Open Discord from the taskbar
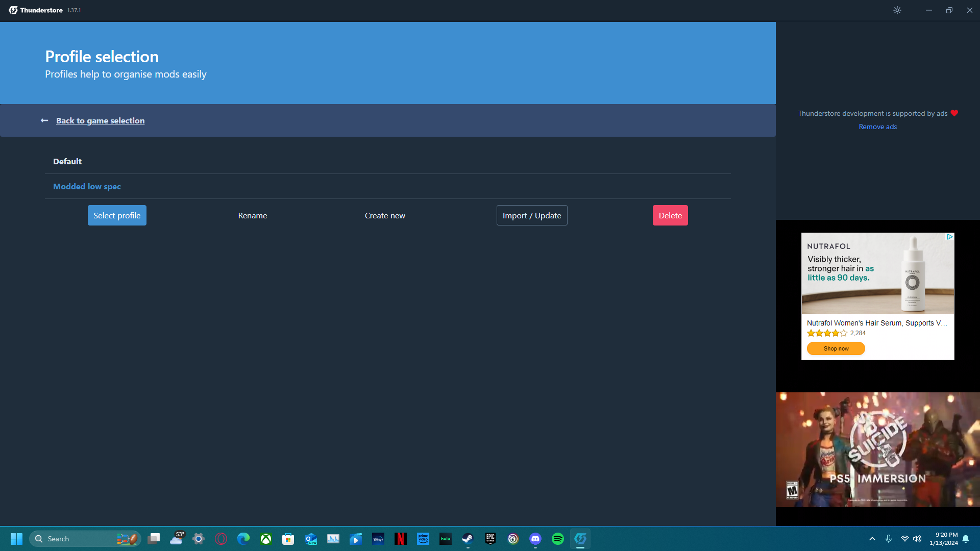The width and height of the screenshot is (980, 551). 535,539
